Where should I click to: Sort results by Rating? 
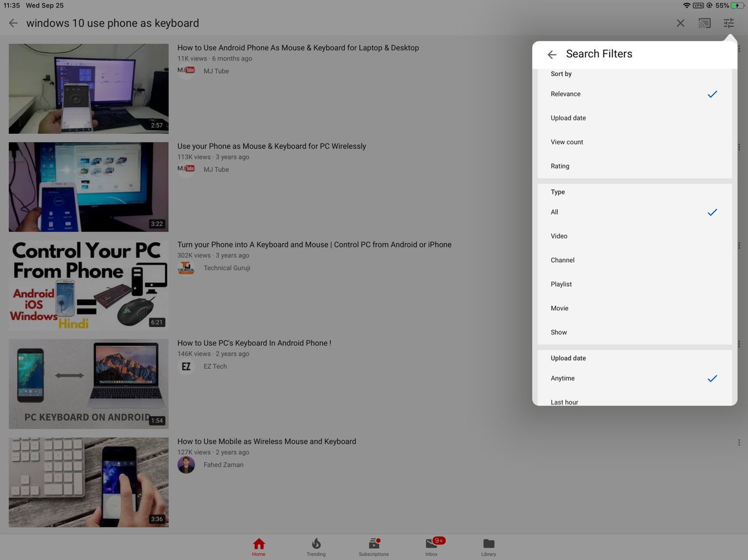[635, 166]
